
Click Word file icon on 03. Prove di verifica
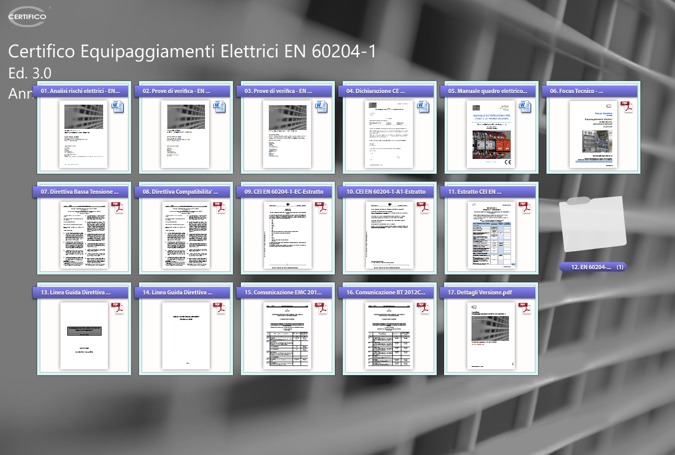coord(321,107)
